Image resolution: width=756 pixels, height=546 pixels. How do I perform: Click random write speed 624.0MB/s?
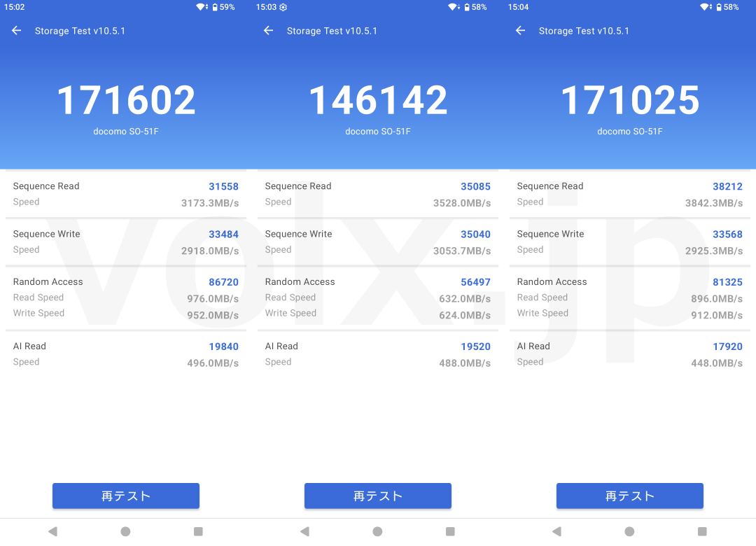(x=465, y=315)
